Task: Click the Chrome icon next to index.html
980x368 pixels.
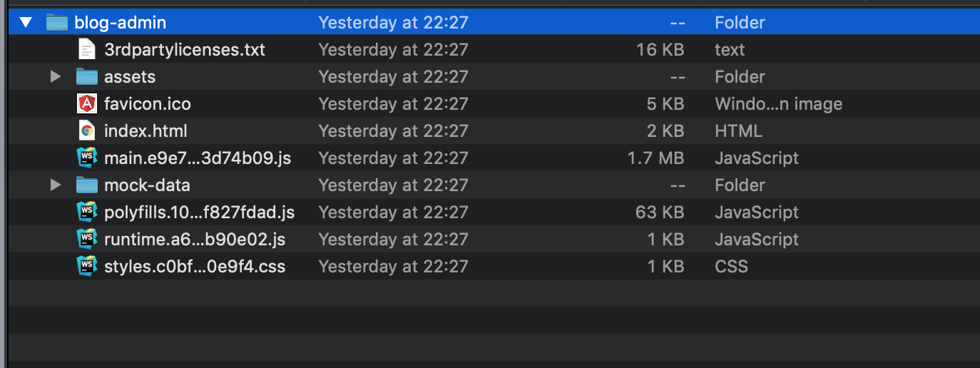Action: click(86, 131)
